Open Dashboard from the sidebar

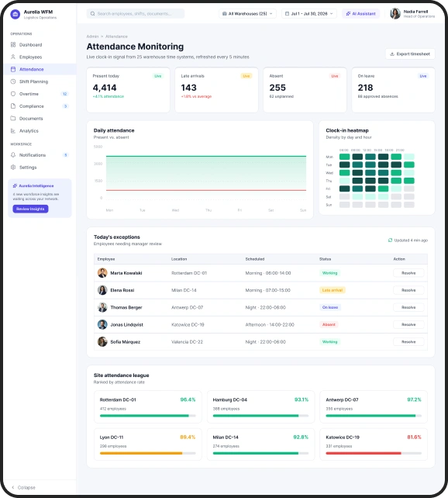click(x=40, y=45)
